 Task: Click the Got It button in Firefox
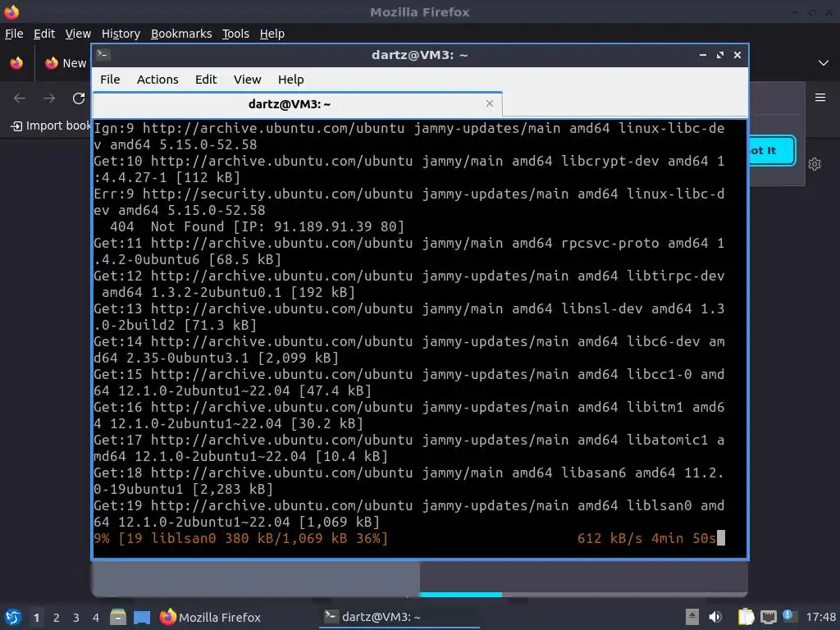771,151
